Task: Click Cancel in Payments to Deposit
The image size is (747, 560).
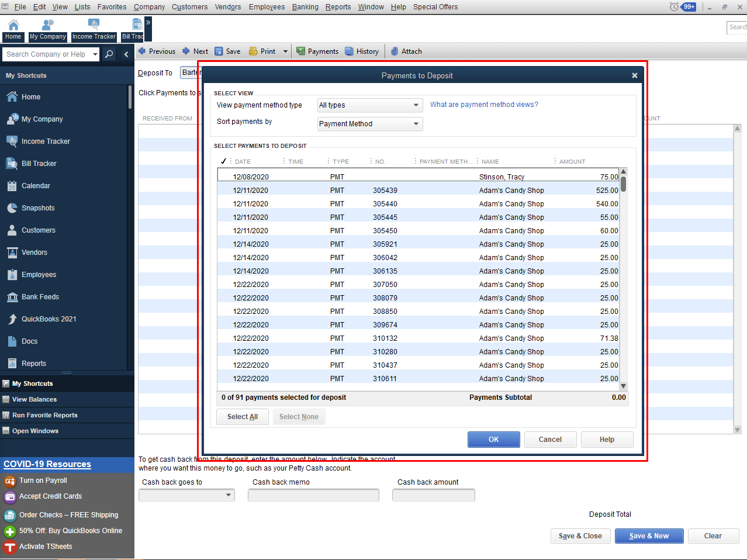Action: pos(550,440)
